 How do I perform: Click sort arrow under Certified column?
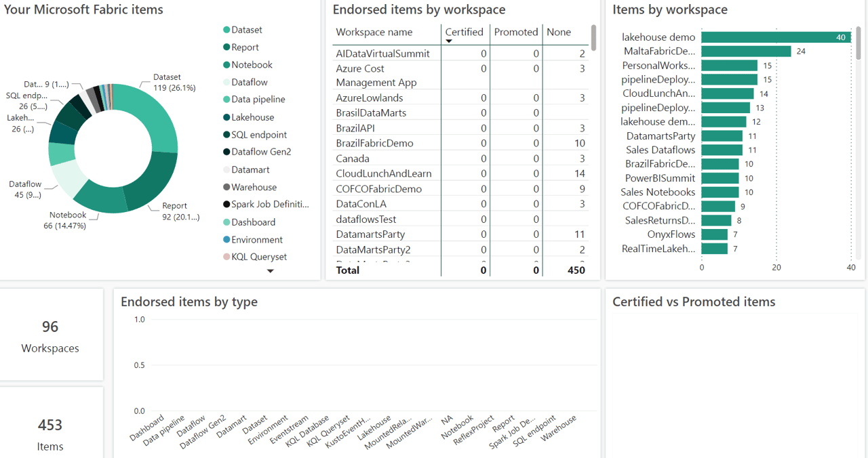coord(449,41)
